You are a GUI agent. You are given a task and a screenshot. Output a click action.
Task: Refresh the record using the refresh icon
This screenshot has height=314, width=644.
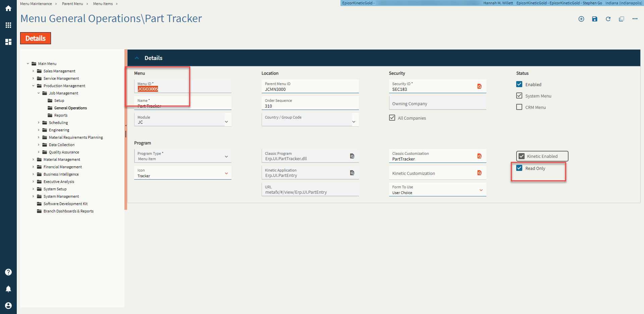pyautogui.click(x=608, y=19)
